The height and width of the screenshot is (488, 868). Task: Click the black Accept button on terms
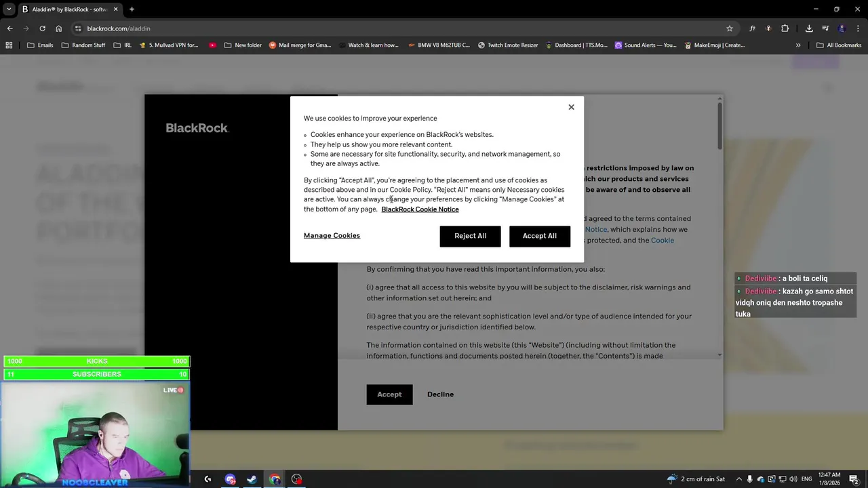tap(389, 394)
